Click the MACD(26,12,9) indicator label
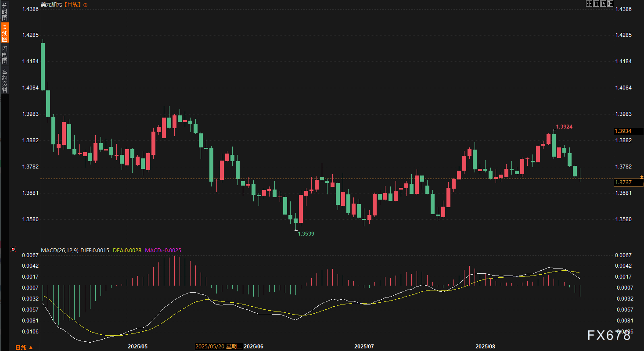This screenshot has height=351, width=644. 60,250
